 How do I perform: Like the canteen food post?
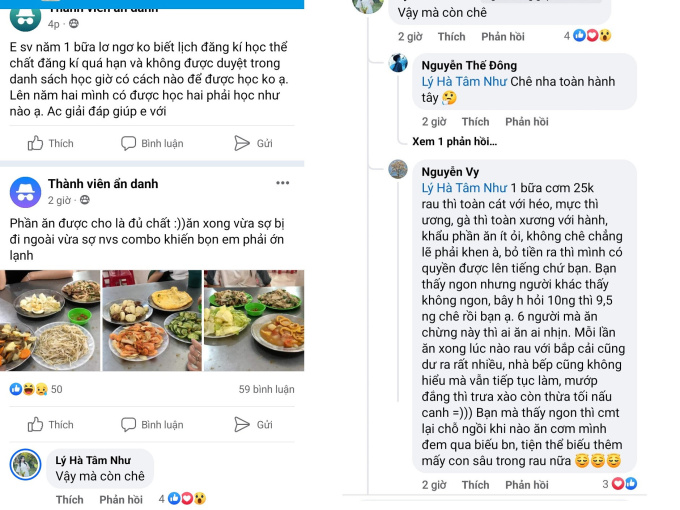pos(51,425)
